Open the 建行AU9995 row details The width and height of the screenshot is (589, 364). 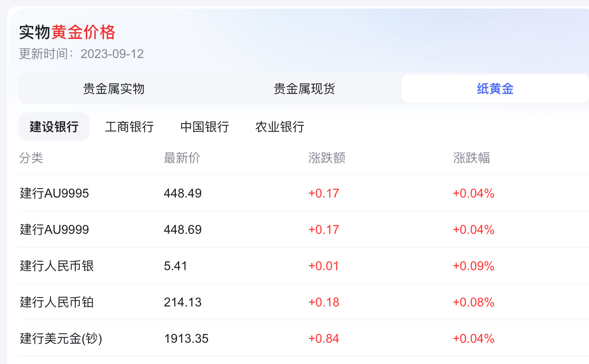[54, 193]
